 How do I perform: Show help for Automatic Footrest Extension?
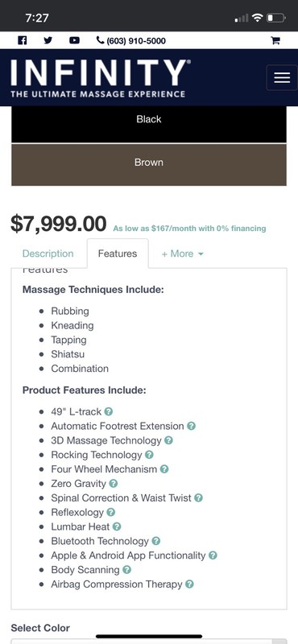(x=191, y=426)
